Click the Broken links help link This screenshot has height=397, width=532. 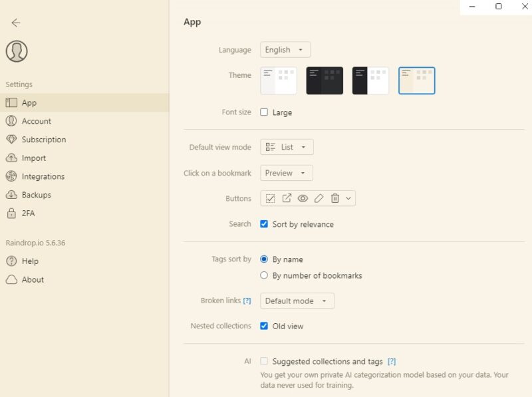coord(247,301)
